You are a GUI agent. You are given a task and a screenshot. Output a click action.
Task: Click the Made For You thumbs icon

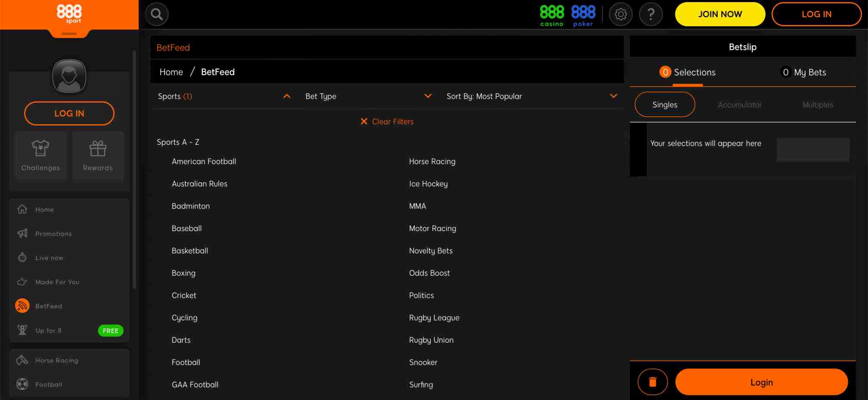pyautogui.click(x=22, y=281)
